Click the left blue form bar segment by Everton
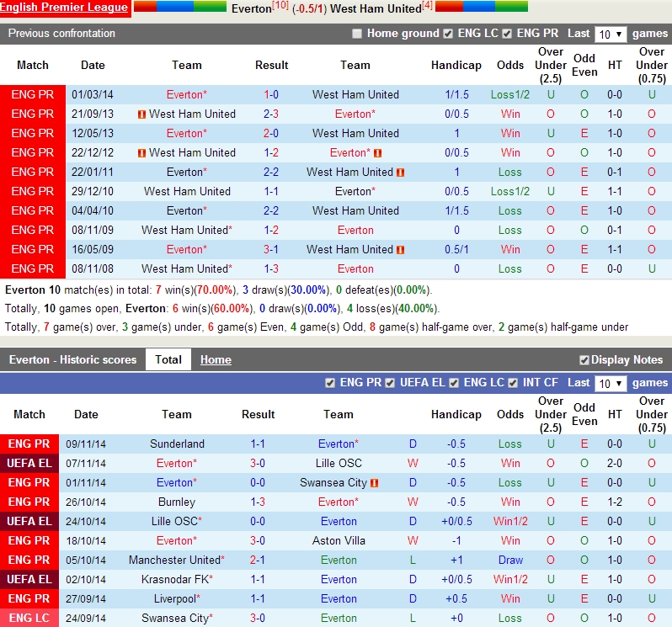Screen dimensions: 672x627 tap(175, 6)
